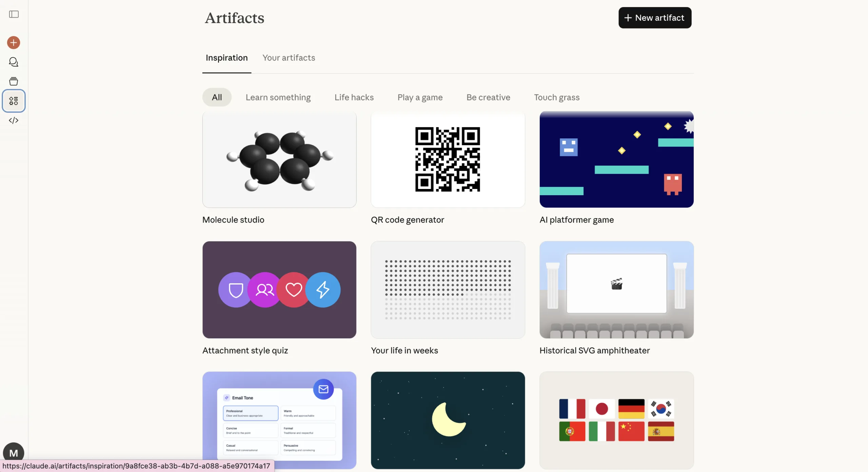
Task: Select the Touch grass filter
Action: pyautogui.click(x=556, y=97)
